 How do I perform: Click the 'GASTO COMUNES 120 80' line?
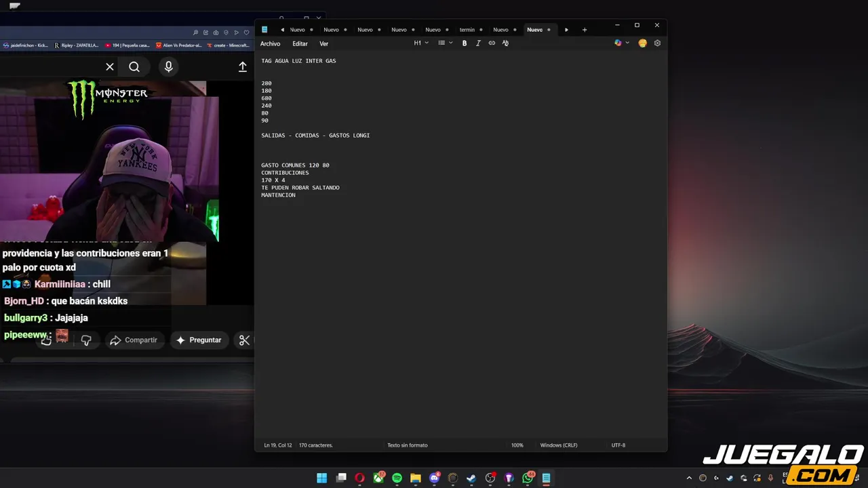click(295, 165)
